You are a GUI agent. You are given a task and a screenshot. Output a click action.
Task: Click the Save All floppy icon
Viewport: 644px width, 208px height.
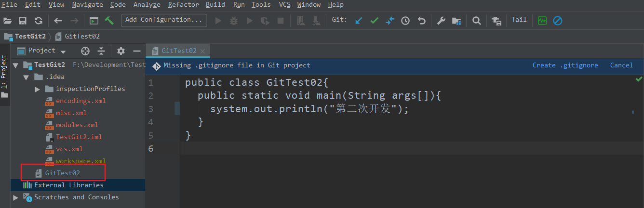[x=23, y=21]
